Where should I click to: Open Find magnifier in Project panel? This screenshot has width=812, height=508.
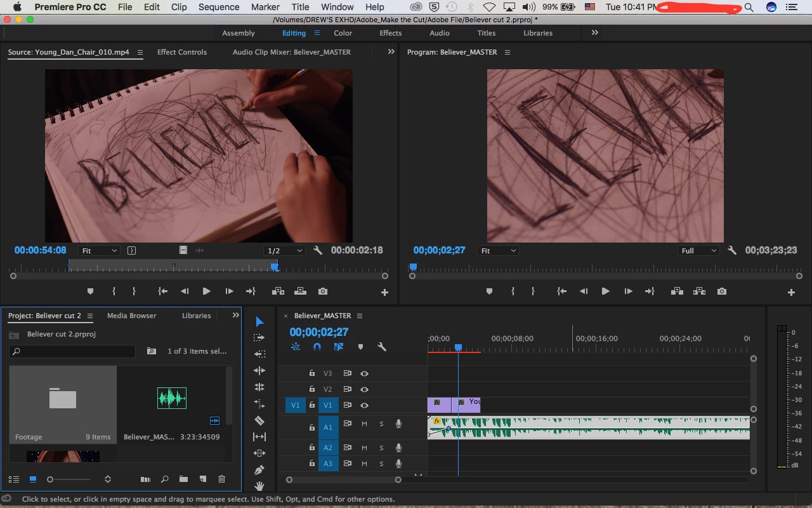coord(164,479)
